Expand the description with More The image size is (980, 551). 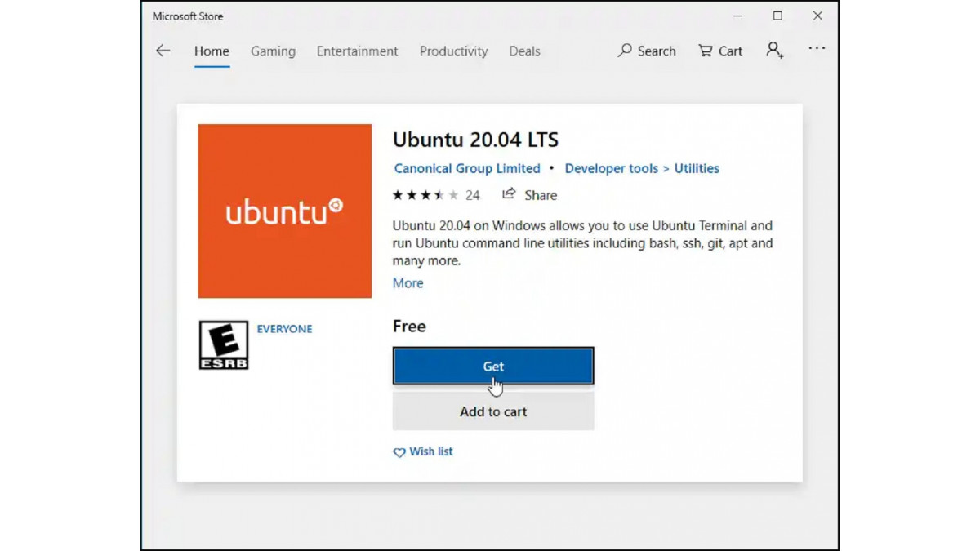point(408,283)
